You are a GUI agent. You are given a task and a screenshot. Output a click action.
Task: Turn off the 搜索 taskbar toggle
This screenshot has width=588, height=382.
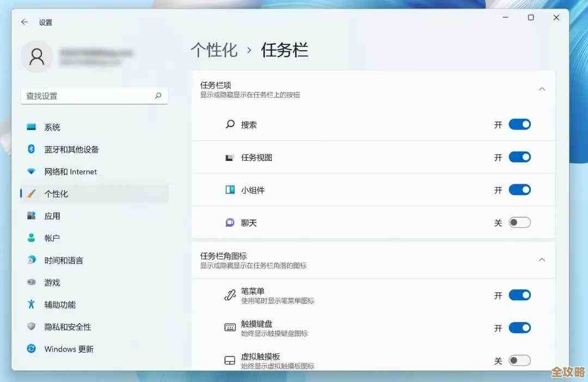(x=519, y=124)
